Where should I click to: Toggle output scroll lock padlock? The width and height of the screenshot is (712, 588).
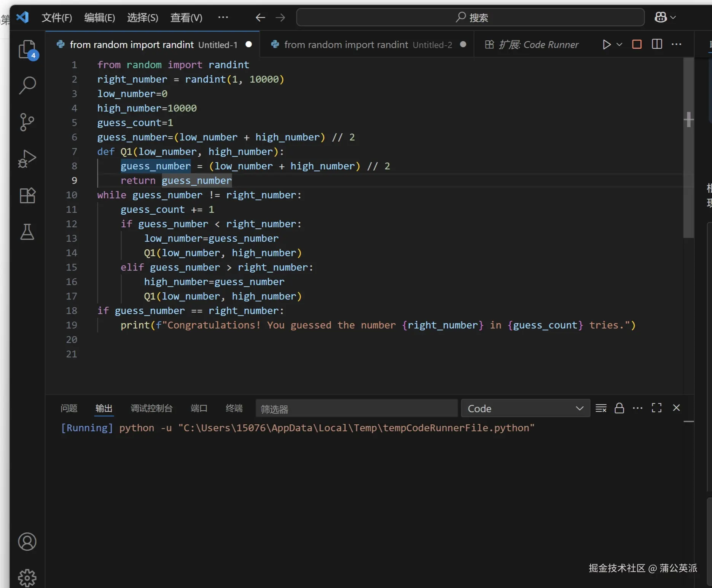(x=619, y=408)
